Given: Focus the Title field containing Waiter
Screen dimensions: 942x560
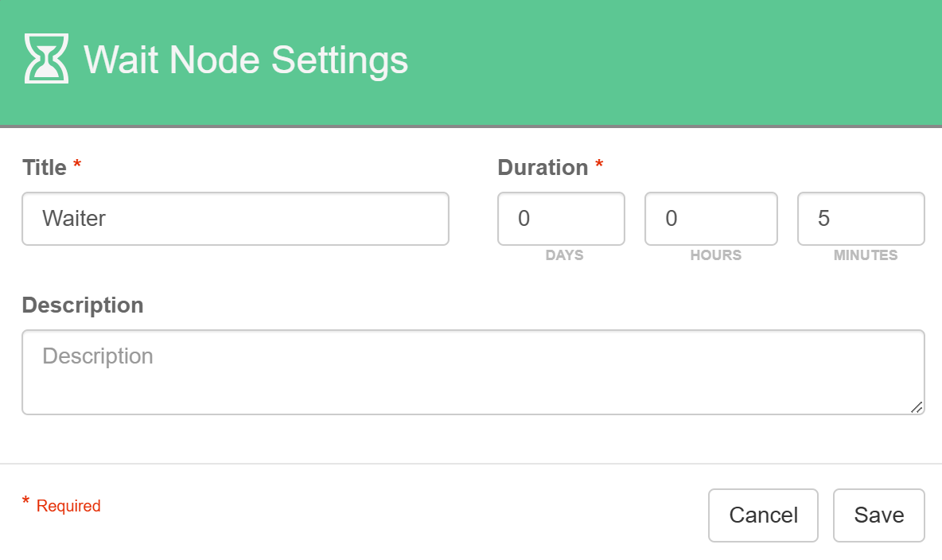Looking at the screenshot, I should (x=235, y=219).
